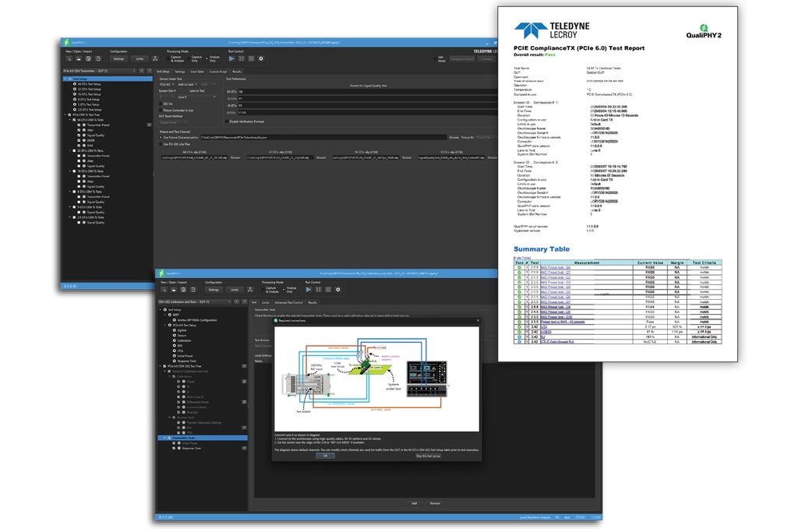
Task: Open Lane 0 Lane to Test dropdown
Action: point(196,97)
